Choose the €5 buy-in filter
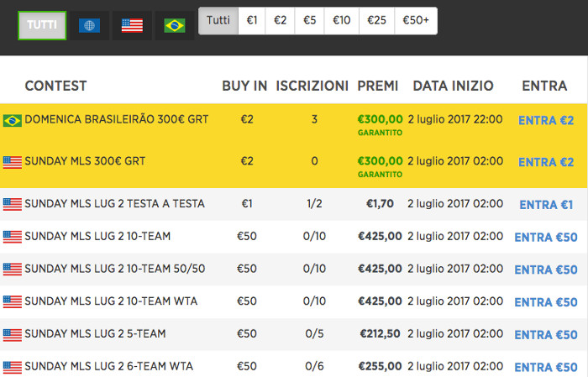Screen dimensions: 588x377 (309, 21)
